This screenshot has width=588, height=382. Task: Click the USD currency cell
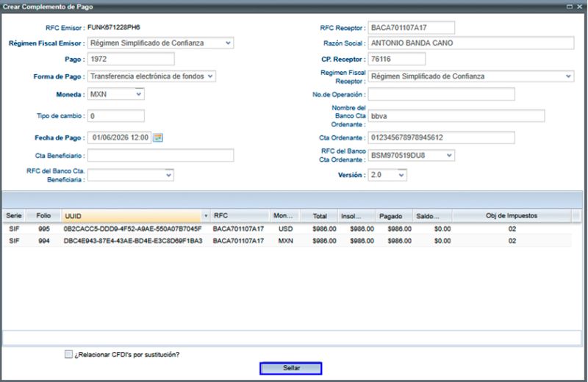285,228
